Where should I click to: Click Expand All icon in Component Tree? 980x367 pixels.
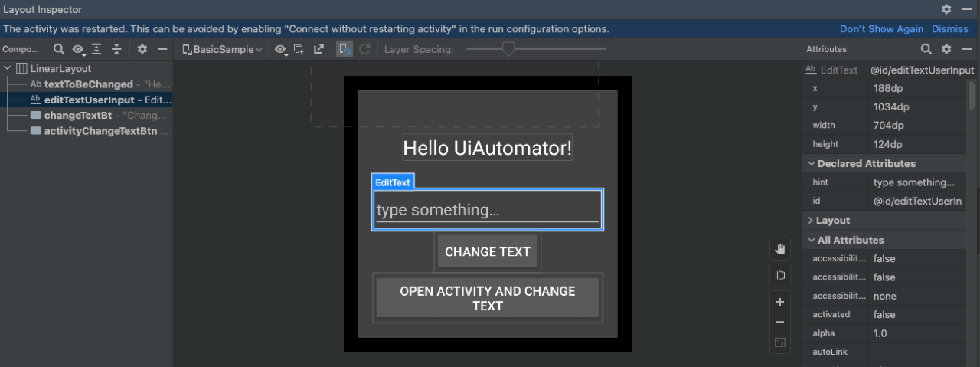coord(96,49)
